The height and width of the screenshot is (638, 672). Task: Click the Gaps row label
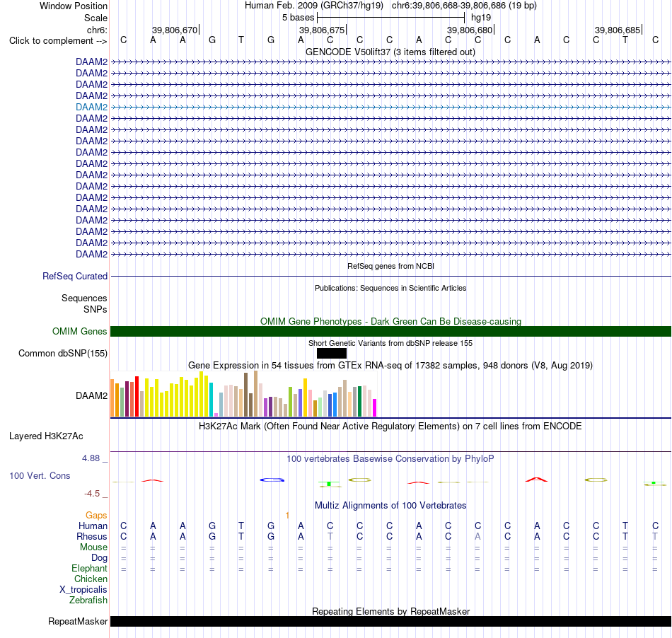[x=96, y=515]
